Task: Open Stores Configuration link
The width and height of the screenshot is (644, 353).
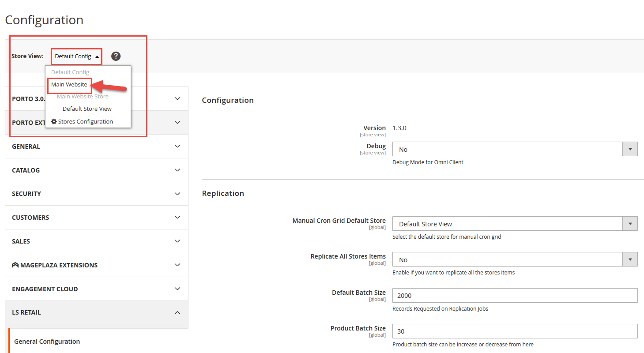Action: pos(85,121)
